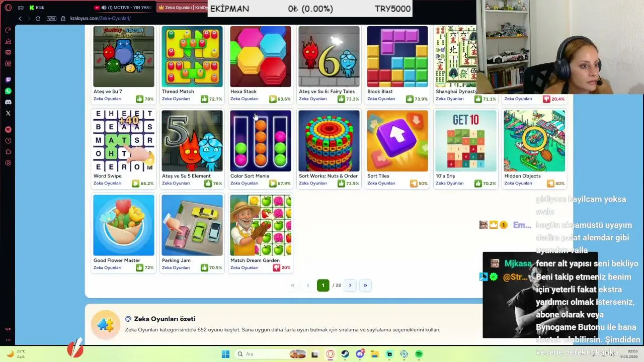Open X (Twitter) in the Opera sidebar

click(x=8, y=113)
